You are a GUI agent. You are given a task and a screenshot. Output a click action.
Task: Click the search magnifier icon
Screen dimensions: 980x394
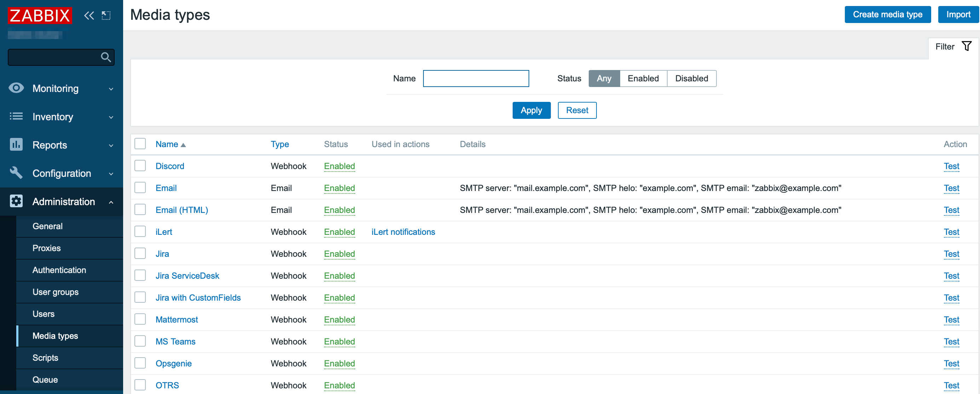click(106, 57)
